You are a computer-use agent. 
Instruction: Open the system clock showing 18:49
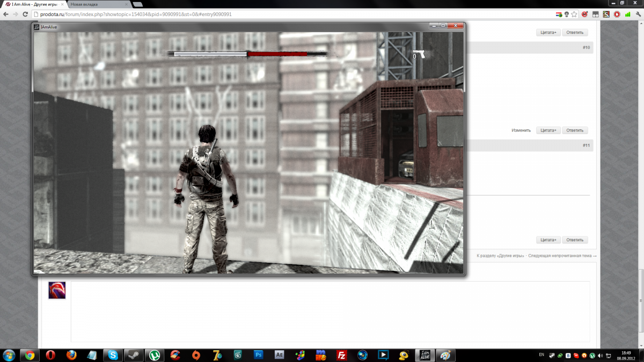click(x=625, y=355)
